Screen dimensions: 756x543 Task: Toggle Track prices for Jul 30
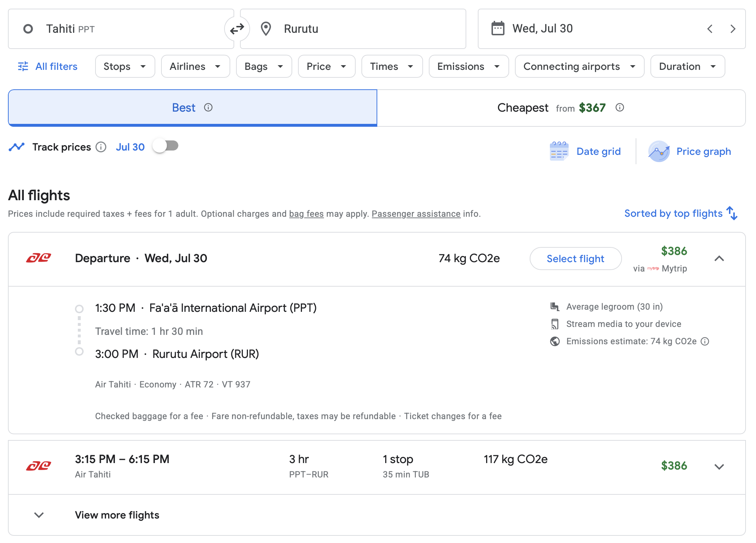pos(165,146)
